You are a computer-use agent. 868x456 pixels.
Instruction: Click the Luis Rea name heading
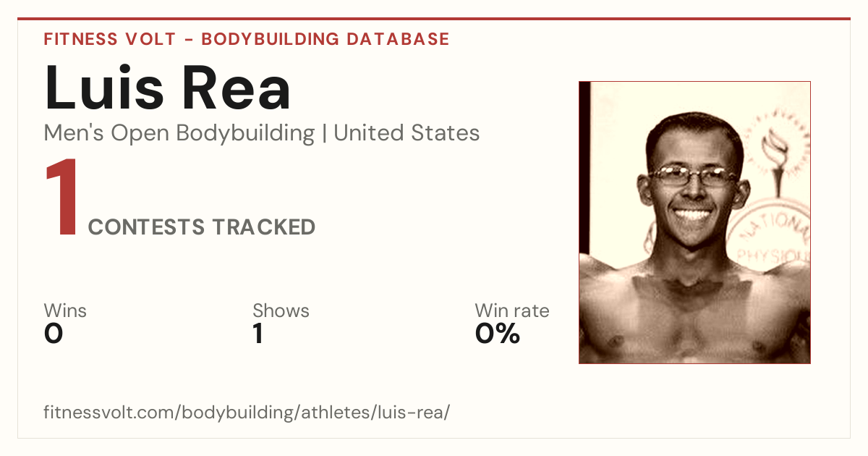point(168,88)
